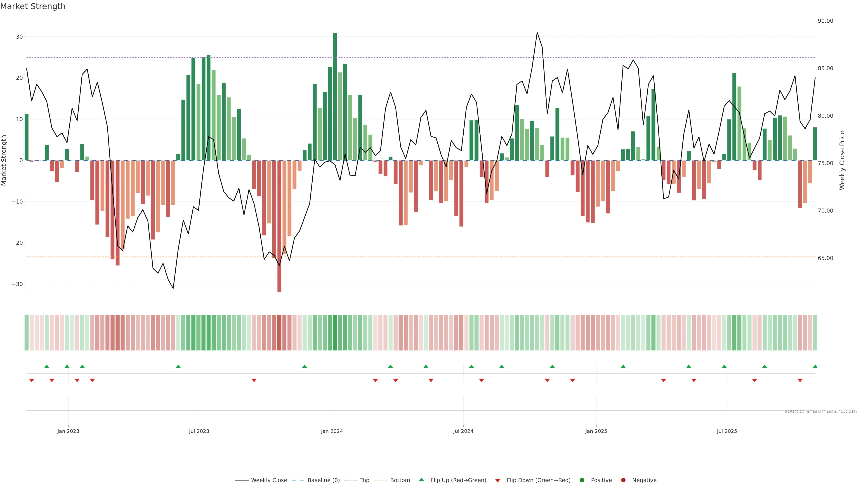Click the 90.00 right axis tick label
The height and width of the screenshot is (488, 868).
pos(825,21)
